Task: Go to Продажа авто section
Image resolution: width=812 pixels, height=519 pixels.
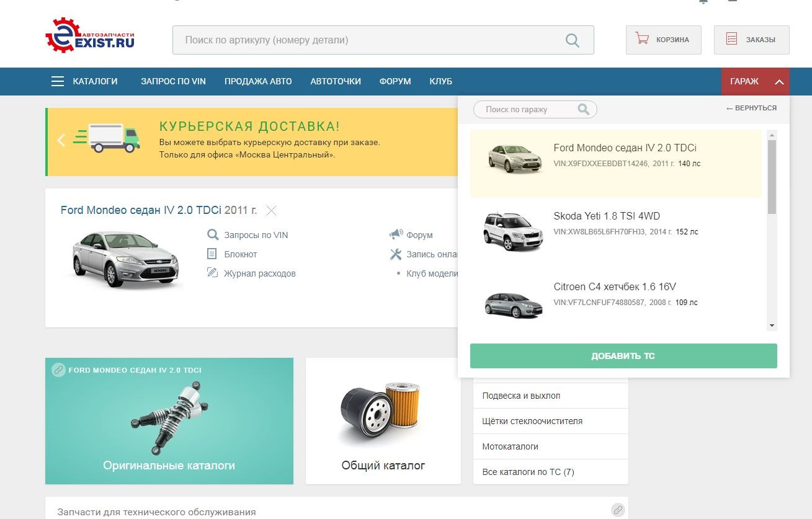Action: point(258,81)
